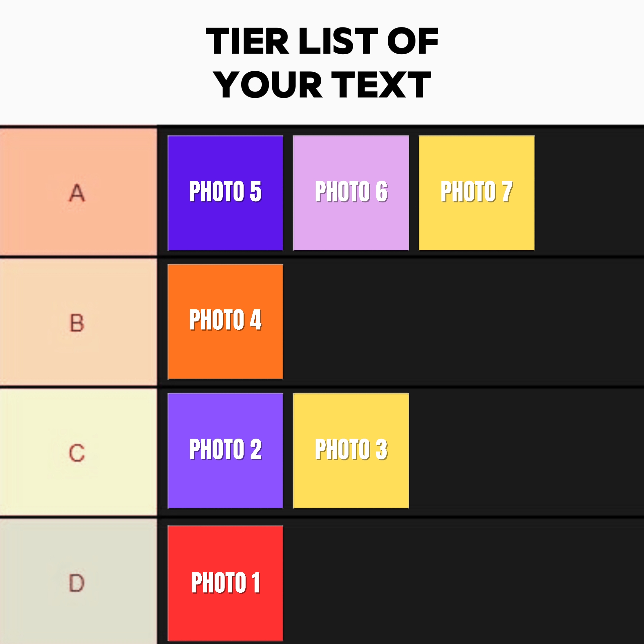Click the tier C label cell
Viewport: 644px width, 644px height.
coord(78,452)
